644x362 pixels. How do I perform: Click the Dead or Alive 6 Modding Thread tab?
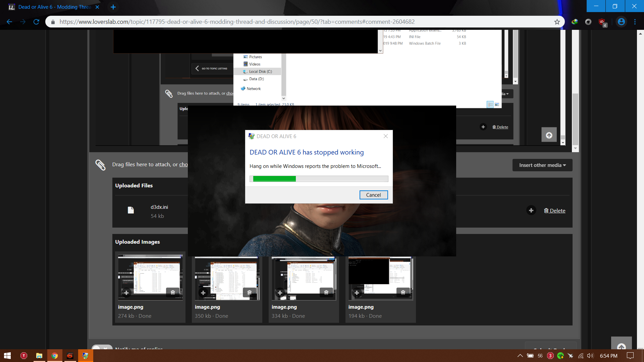pyautogui.click(x=54, y=7)
